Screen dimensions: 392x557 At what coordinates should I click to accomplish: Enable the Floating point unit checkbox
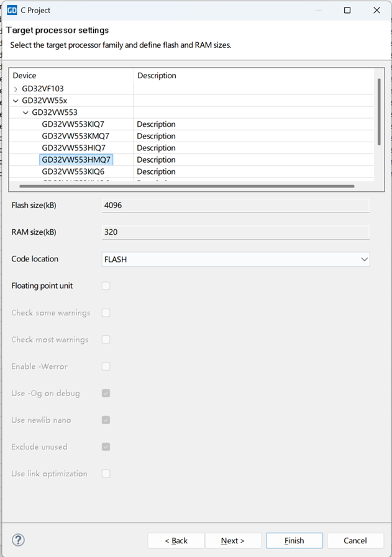tap(106, 286)
